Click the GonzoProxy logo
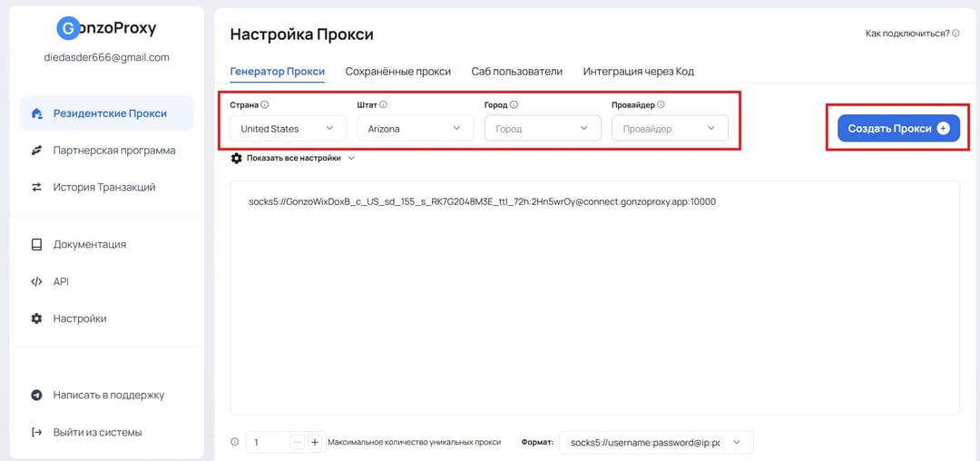 tap(106, 28)
